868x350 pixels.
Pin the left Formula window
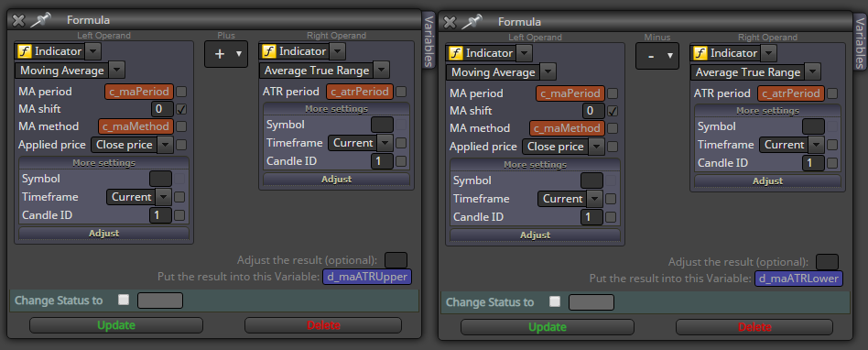[40, 20]
